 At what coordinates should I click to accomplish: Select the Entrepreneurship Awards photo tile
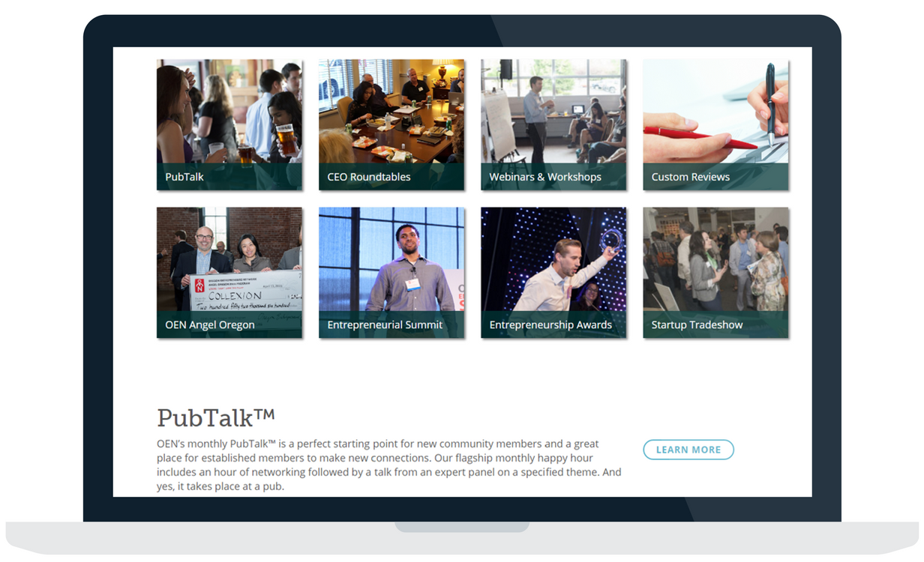(x=553, y=273)
